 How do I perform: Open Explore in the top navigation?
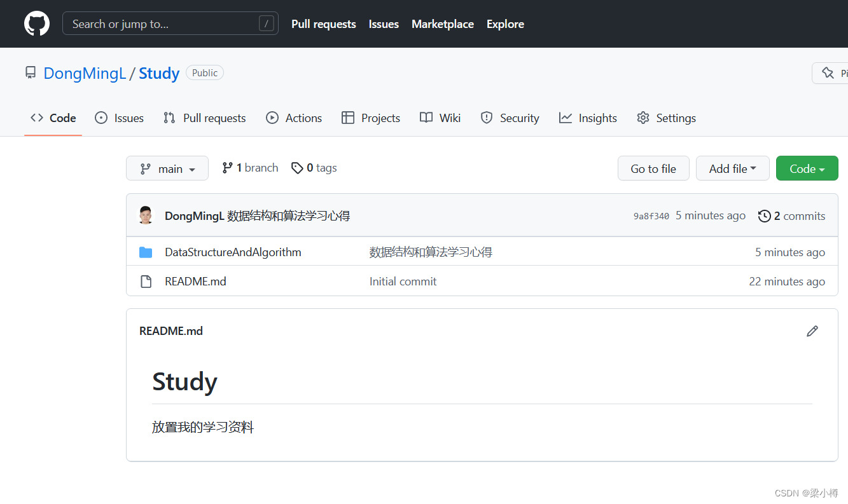[505, 24]
